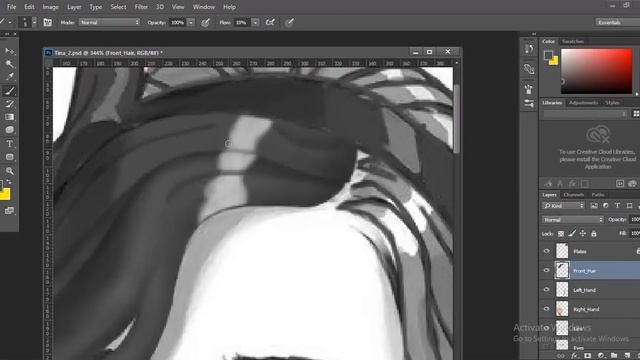
Task: Open the History panel icon in dock
Action: tap(529, 49)
